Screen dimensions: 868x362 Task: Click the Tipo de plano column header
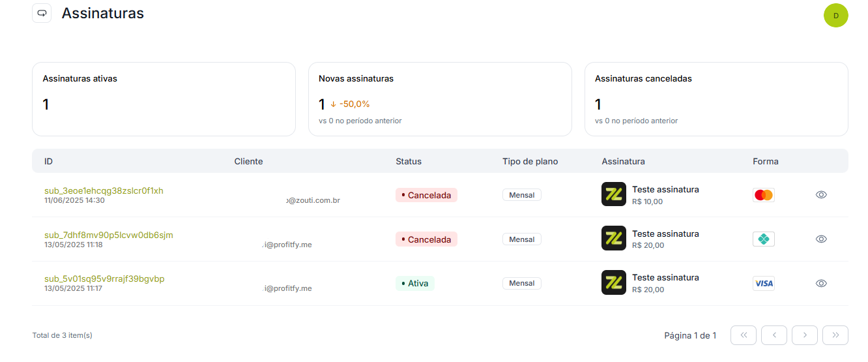(530, 161)
